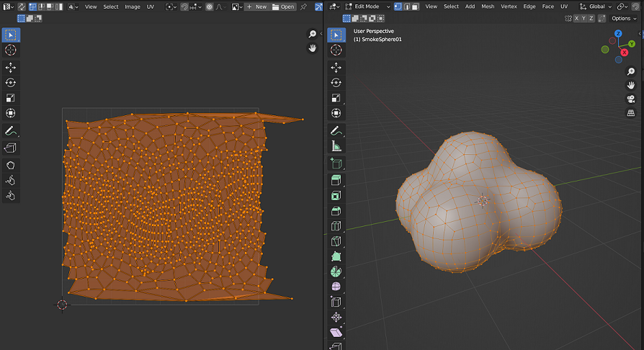
Task: Switch to orthographic/perspective grid icon
Action: coord(631,114)
